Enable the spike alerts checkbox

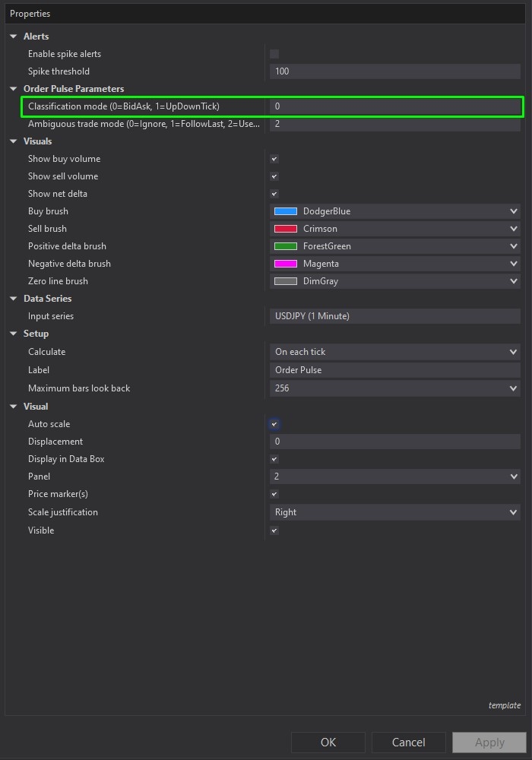pos(274,54)
